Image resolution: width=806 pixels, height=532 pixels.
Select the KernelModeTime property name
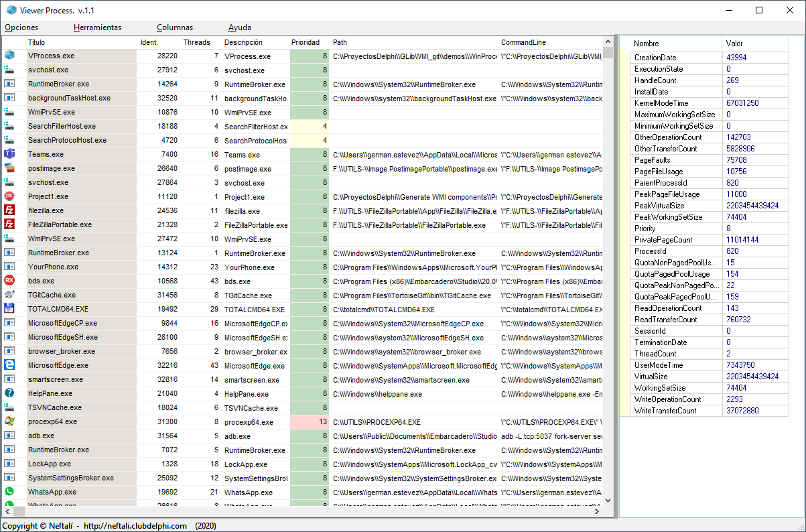661,103
